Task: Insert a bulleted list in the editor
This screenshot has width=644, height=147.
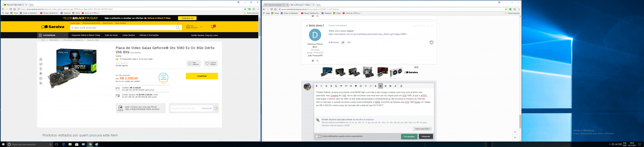Action: pos(366,86)
